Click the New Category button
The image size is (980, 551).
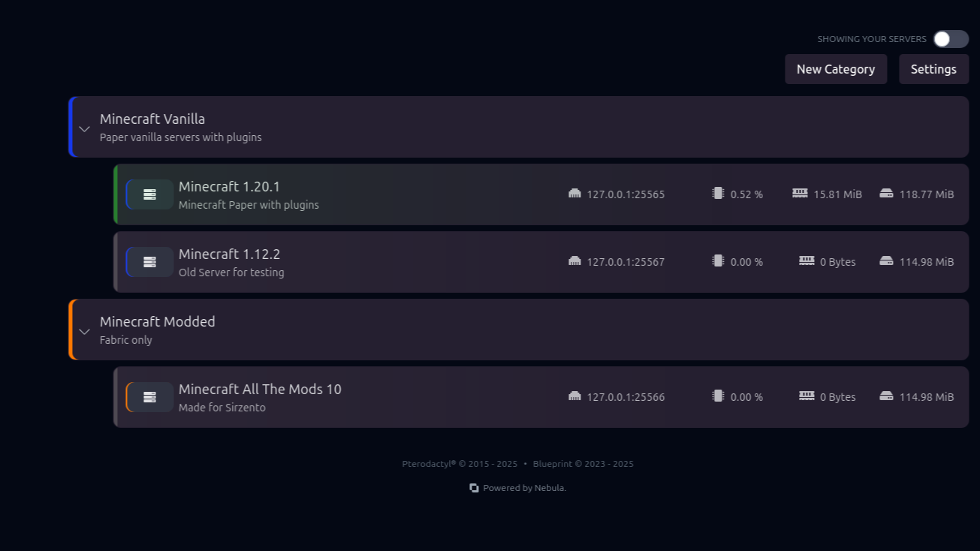coord(835,69)
